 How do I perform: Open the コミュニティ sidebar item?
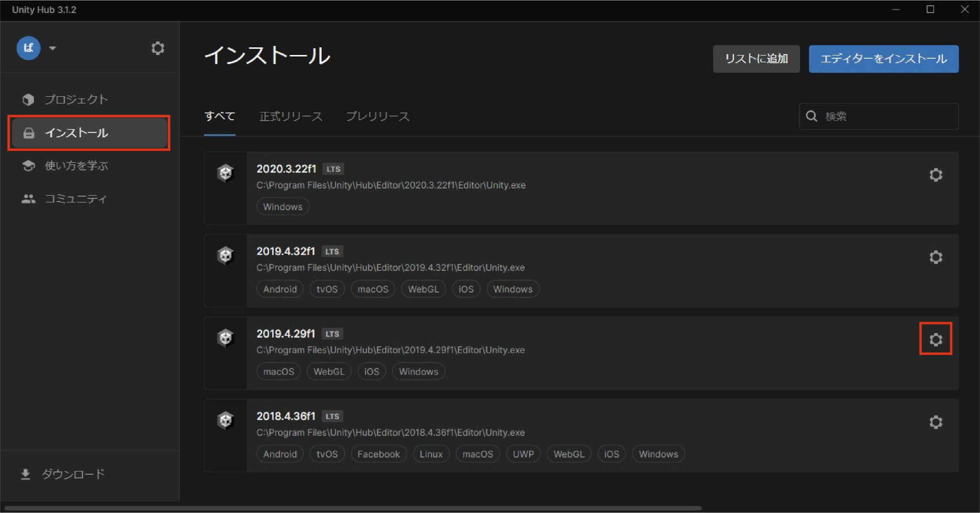click(75, 199)
